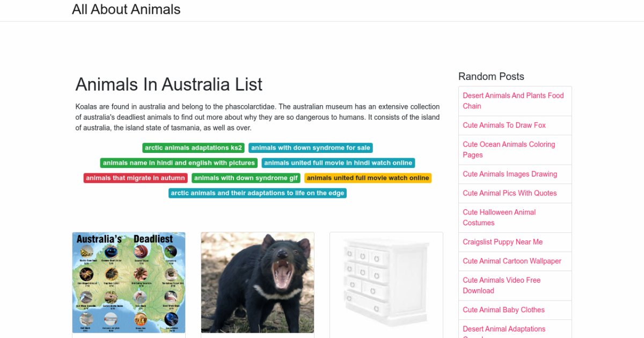Go to 'Cute Animals To Draw Fox'
The height and width of the screenshot is (338, 644).
504,126
